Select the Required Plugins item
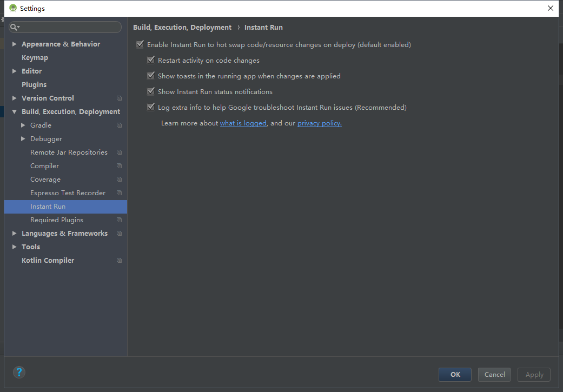 [57, 220]
